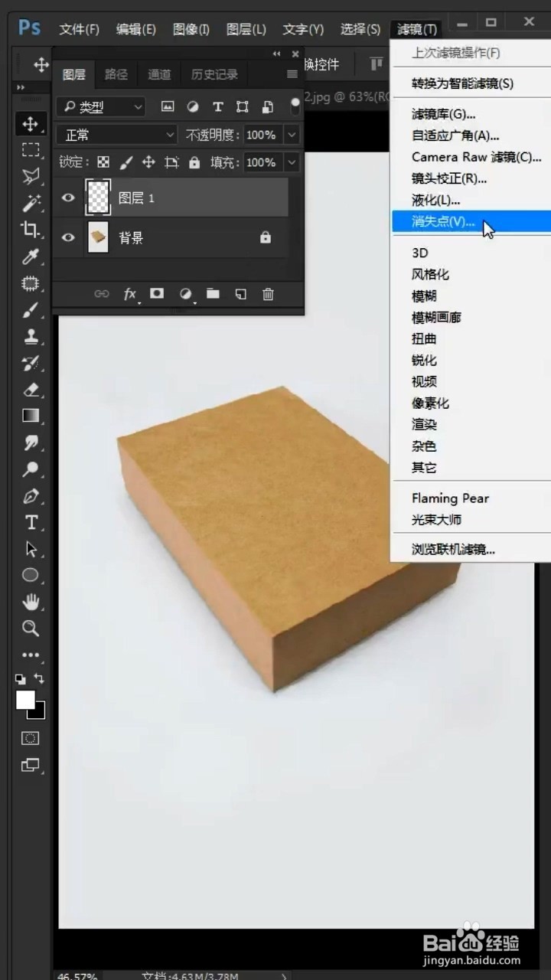Add a layer style via fx
This screenshot has width=551, height=980.
(x=130, y=294)
